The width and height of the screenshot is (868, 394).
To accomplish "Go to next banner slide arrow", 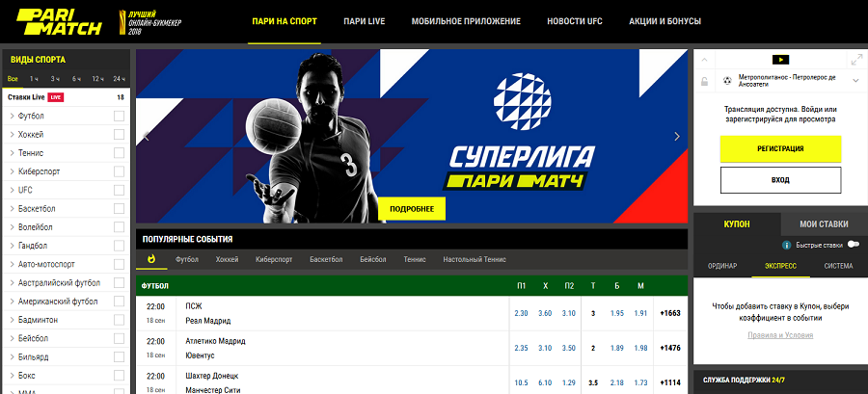I will pyautogui.click(x=677, y=137).
